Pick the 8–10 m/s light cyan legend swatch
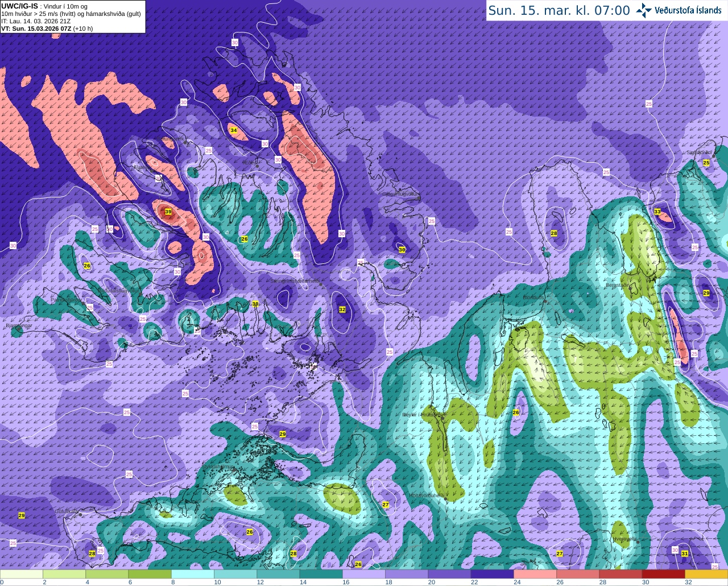728x586 pixels. [x=193, y=574]
